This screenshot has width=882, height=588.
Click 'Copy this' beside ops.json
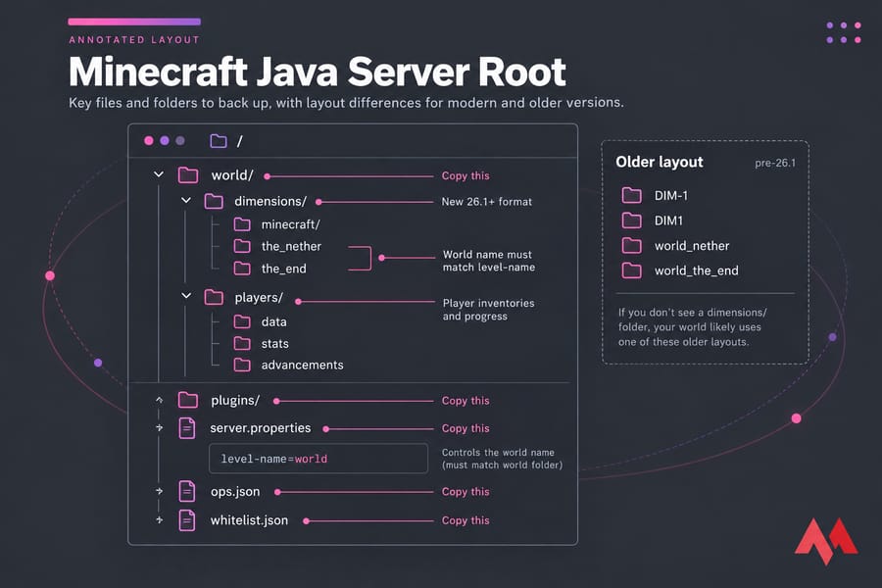pos(465,492)
